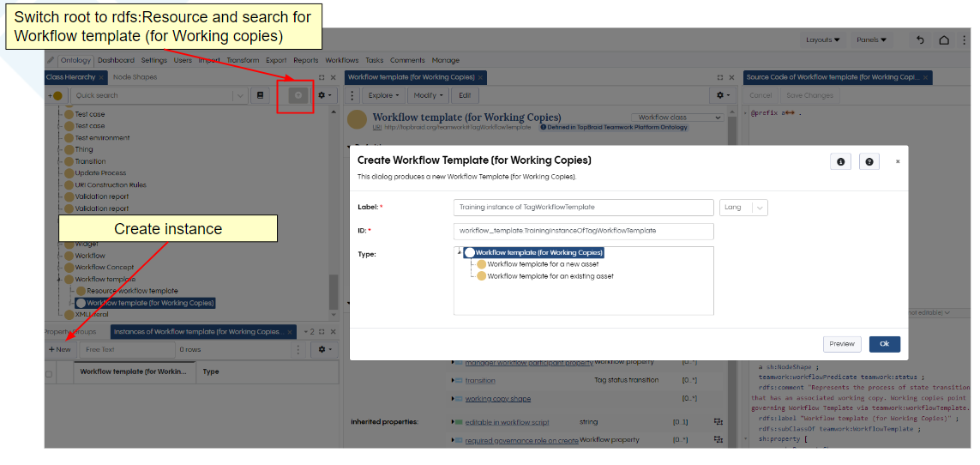Click the Free Text filter field
The image size is (980, 465).
coord(128,349)
